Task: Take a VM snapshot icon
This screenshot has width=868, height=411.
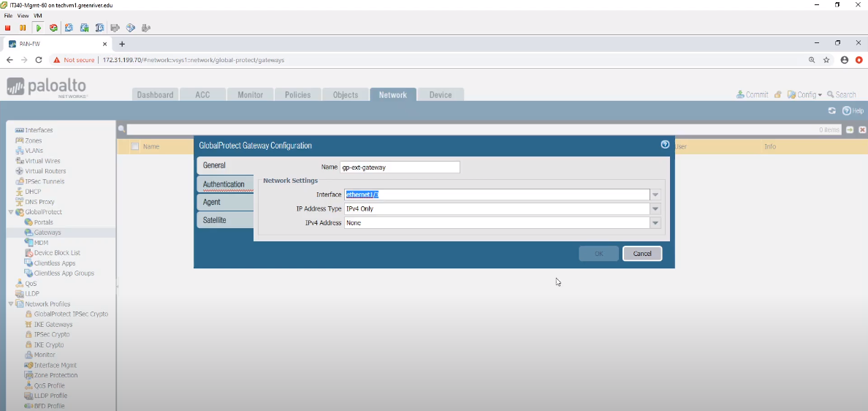Action: pos(69,28)
